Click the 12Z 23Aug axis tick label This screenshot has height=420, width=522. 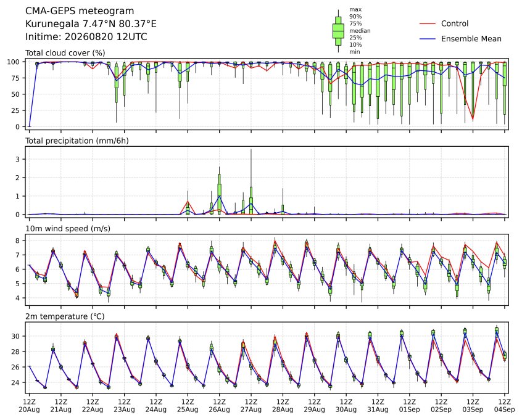[124, 406]
